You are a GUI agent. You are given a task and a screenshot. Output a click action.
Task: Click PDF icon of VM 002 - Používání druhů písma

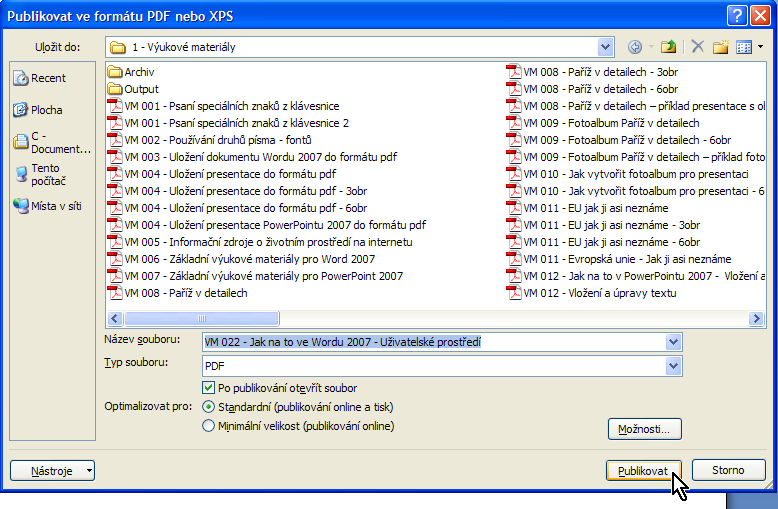[x=115, y=140]
